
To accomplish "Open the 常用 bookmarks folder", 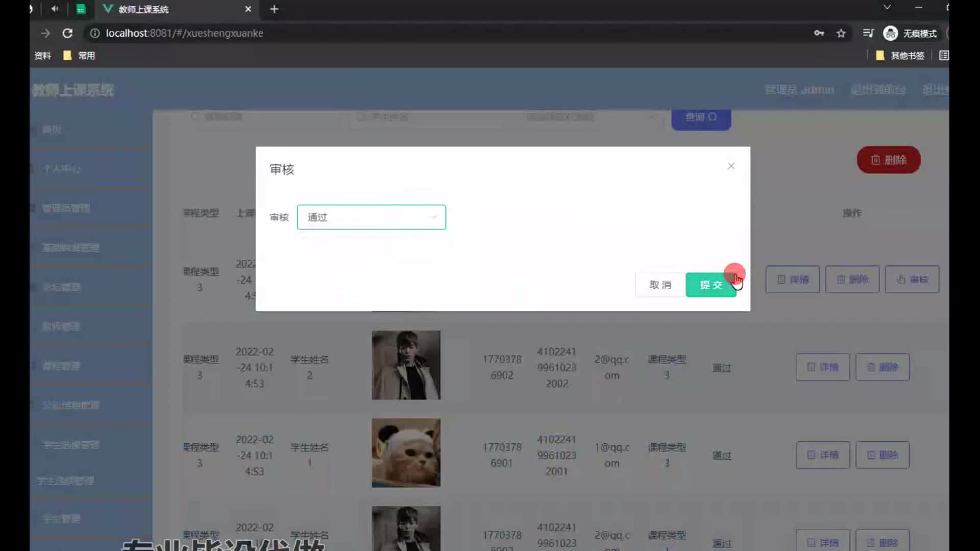I will click(79, 56).
